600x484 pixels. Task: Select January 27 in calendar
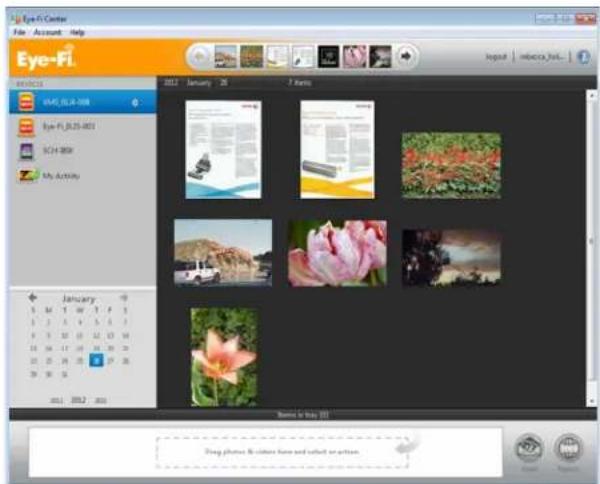click(111, 361)
